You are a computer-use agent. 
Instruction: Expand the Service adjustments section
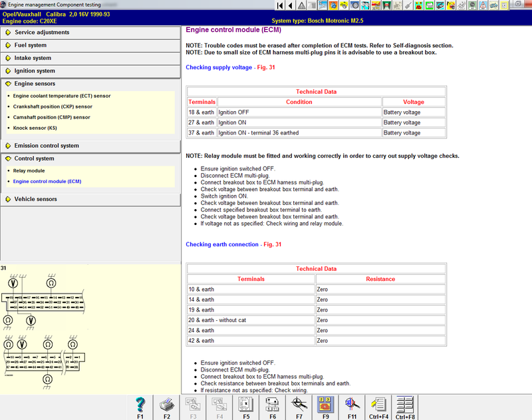pyautogui.click(x=90, y=33)
